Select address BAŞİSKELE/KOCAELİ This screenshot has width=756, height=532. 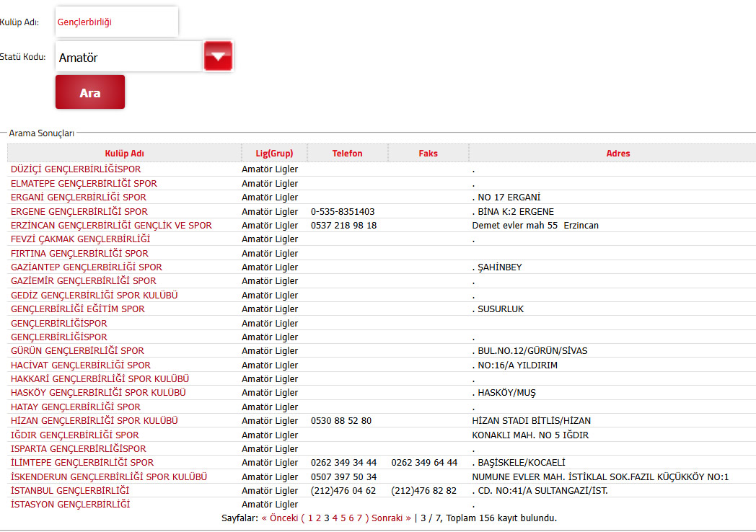(522, 463)
